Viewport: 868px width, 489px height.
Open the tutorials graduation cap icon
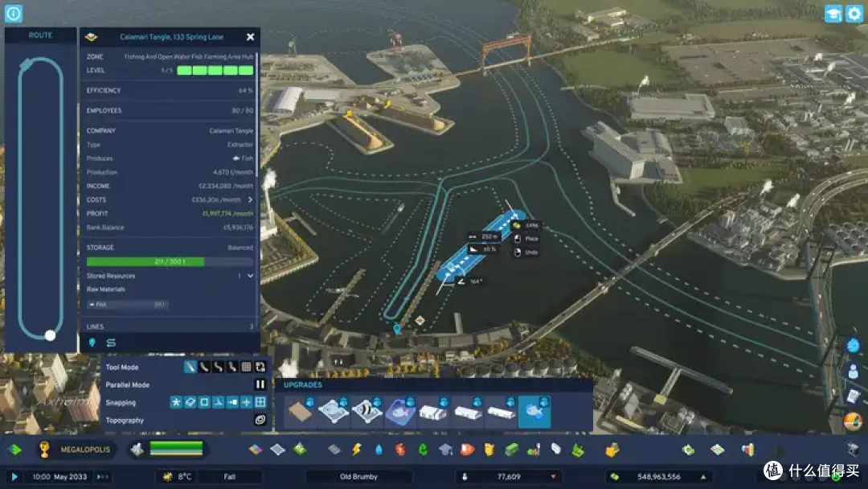833,14
